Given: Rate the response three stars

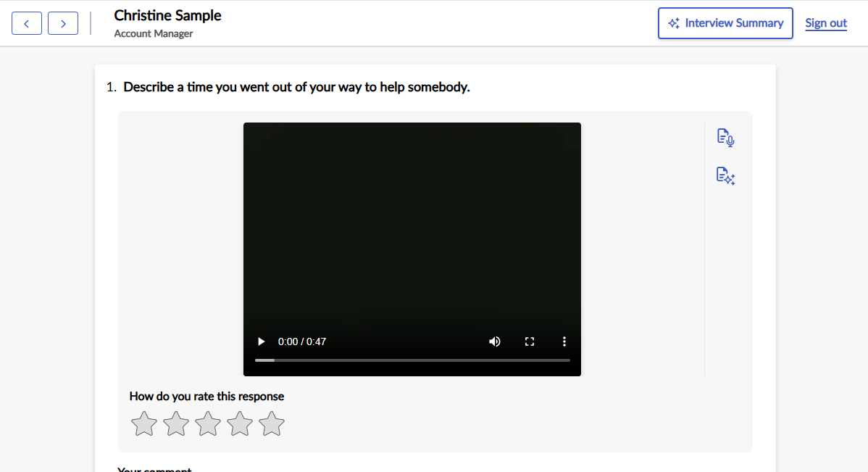Looking at the screenshot, I should pos(208,424).
